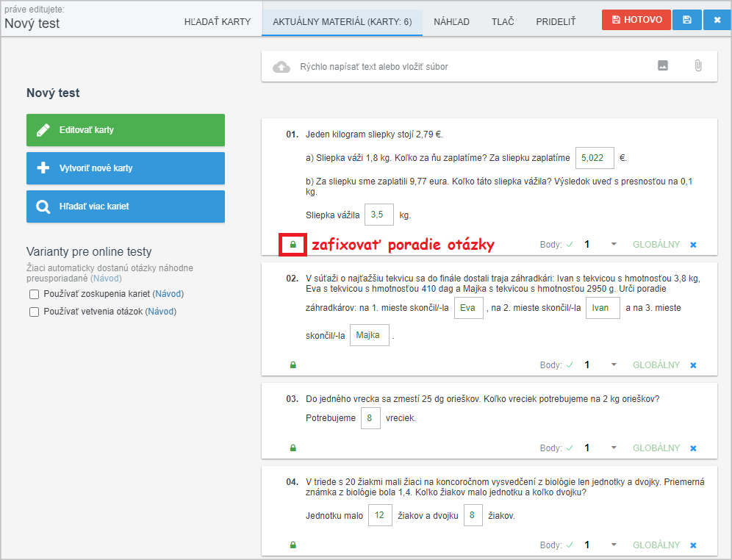Open the HĽADAŤ KARTY tab

tap(218, 22)
